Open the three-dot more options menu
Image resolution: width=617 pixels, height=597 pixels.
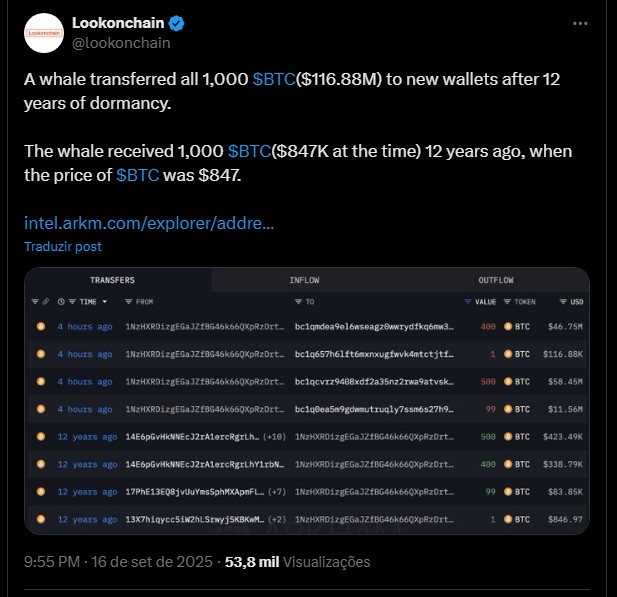point(580,24)
